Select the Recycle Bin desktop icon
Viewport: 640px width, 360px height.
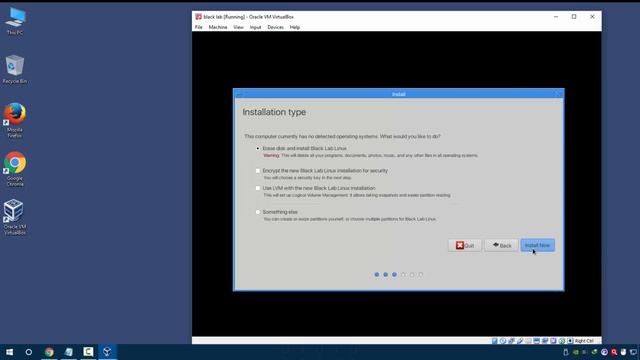[15, 69]
